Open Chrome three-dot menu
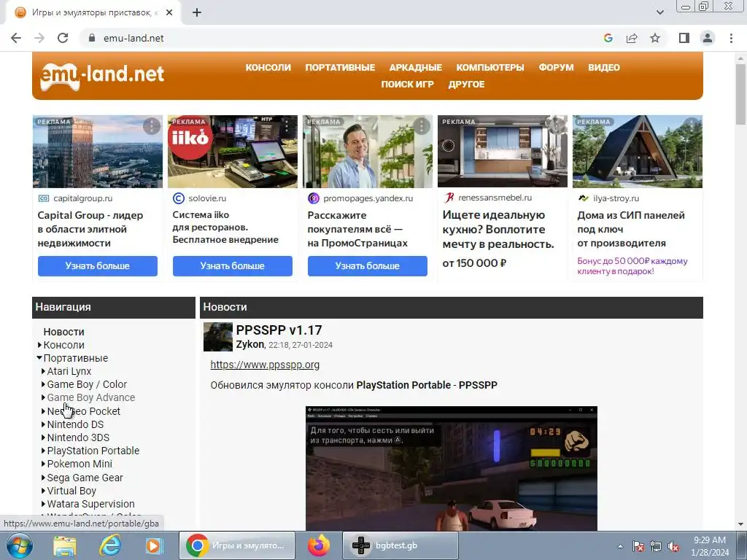 pos(731,38)
